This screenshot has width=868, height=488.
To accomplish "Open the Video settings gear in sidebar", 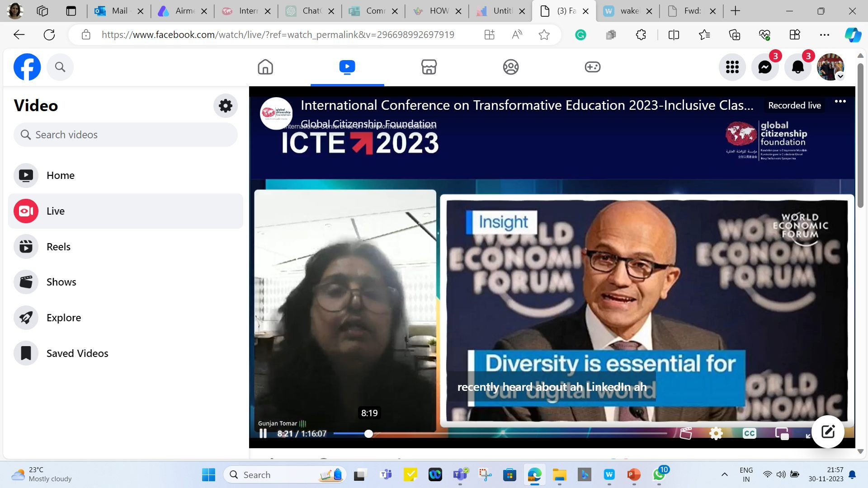I will point(226,106).
